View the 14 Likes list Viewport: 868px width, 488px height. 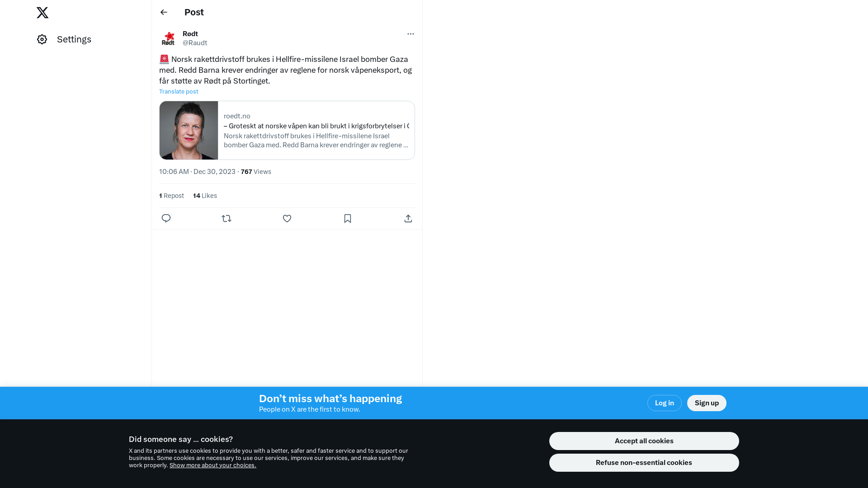coord(205,196)
